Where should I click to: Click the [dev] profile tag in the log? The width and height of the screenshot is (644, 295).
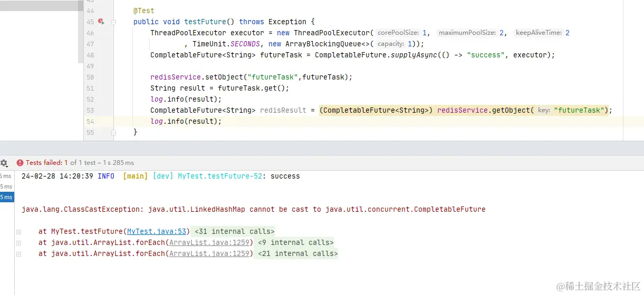(163, 176)
